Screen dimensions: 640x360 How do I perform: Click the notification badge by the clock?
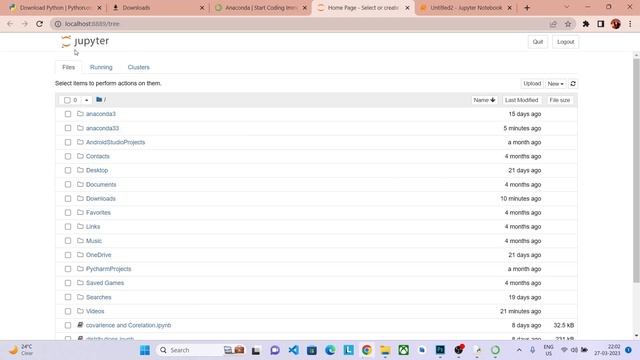coord(628,350)
